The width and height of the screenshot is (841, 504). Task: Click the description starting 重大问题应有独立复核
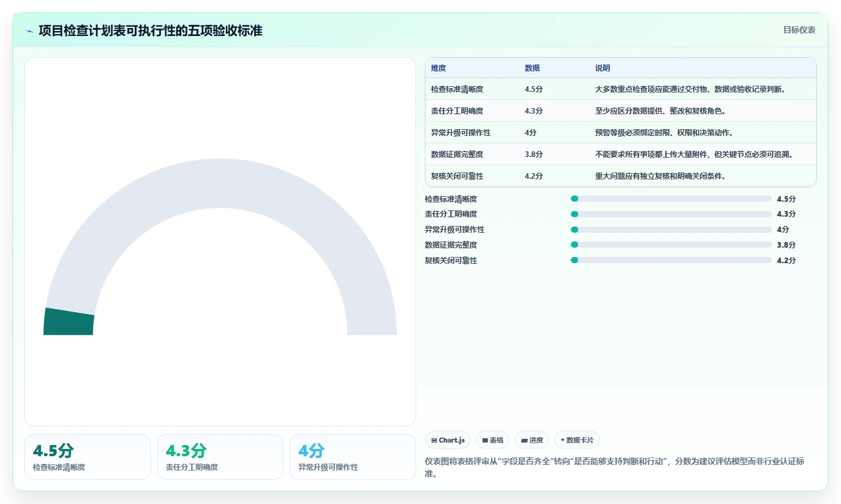tap(660, 176)
